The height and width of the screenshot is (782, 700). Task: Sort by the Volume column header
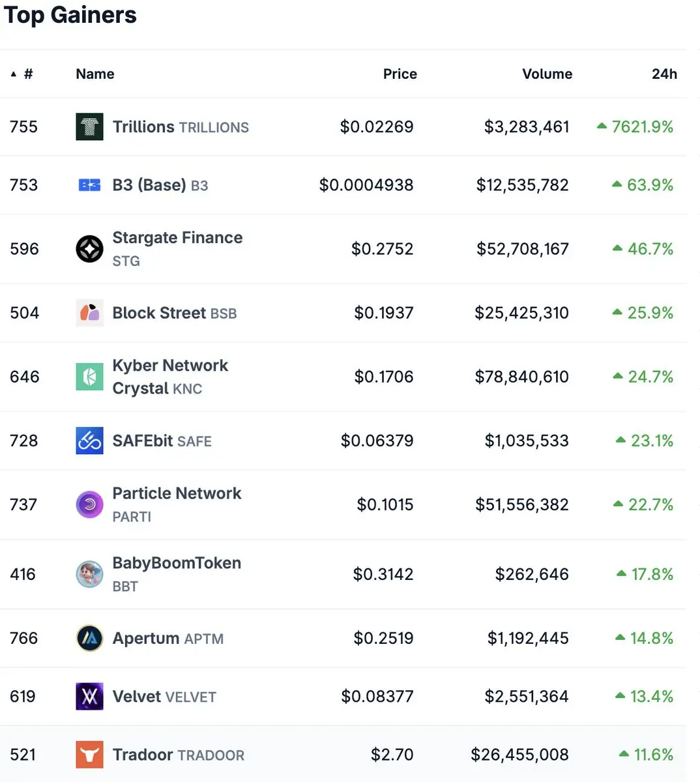point(547,74)
